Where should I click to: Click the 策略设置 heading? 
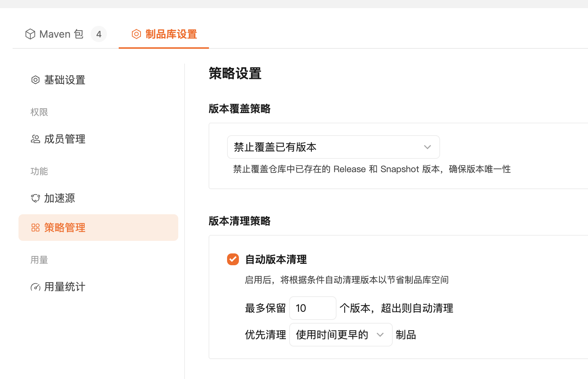tap(235, 73)
